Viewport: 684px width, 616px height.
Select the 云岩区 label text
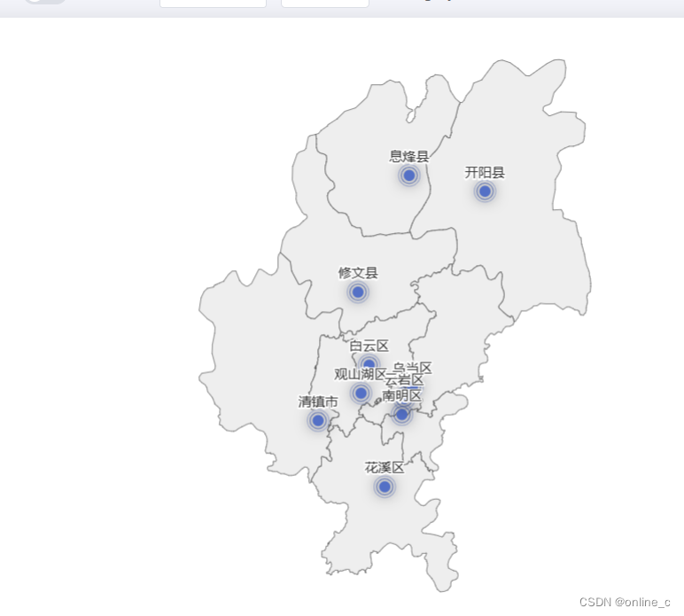coord(404,380)
